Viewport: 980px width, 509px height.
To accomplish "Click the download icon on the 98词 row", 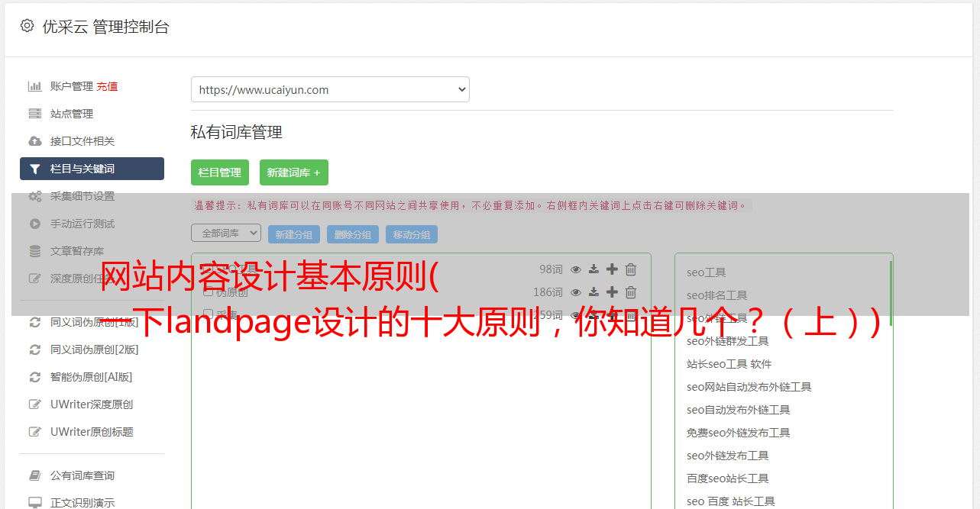I will click(593, 269).
